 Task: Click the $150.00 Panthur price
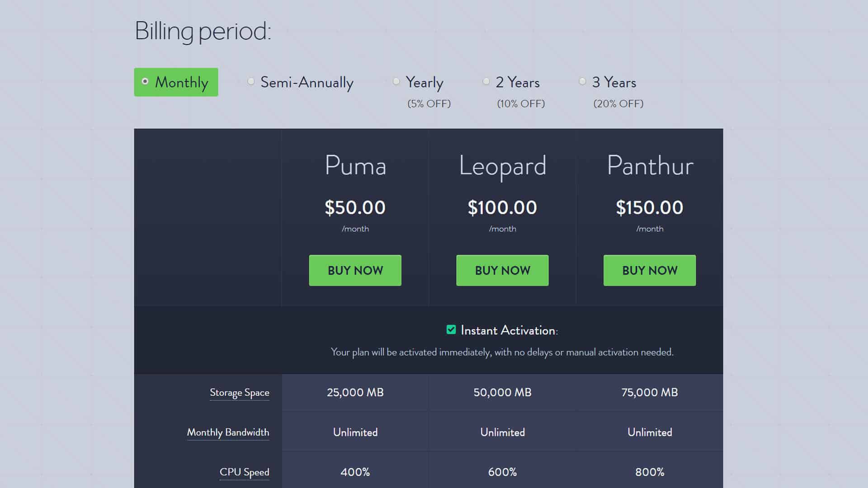(x=650, y=207)
